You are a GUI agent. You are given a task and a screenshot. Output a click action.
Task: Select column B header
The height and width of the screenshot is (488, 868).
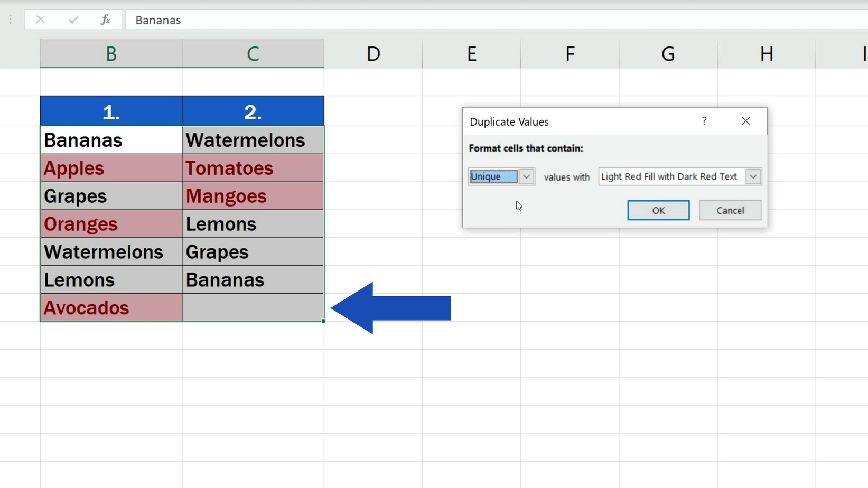tap(111, 53)
